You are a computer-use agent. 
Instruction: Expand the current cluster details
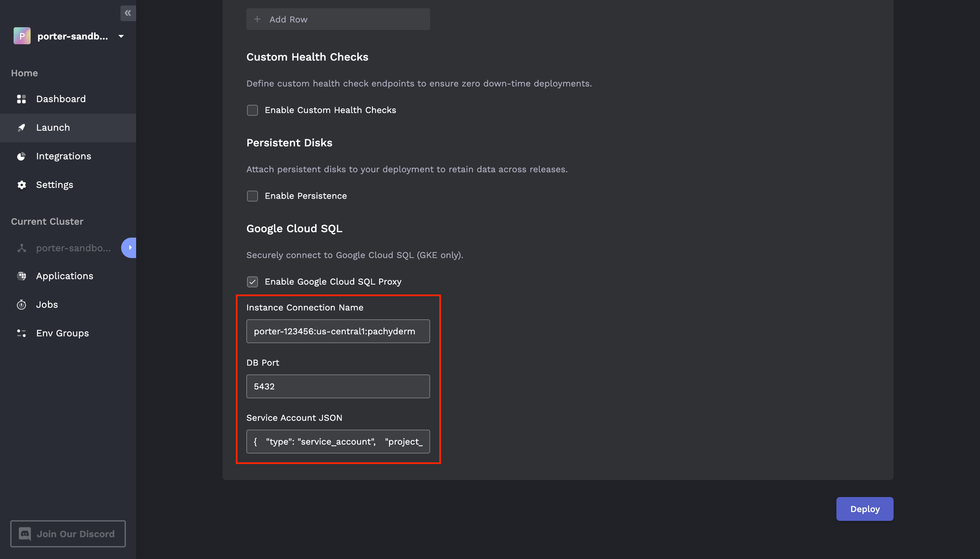pos(129,247)
